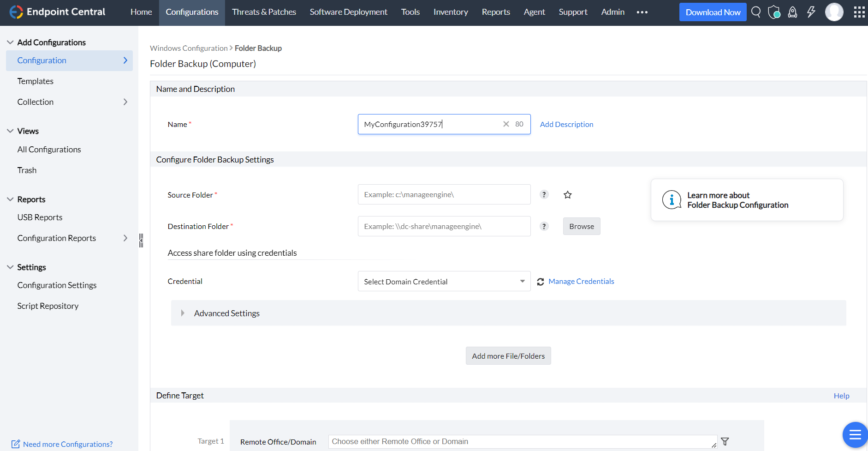
Task: Click the user profile avatar icon
Action: point(834,12)
